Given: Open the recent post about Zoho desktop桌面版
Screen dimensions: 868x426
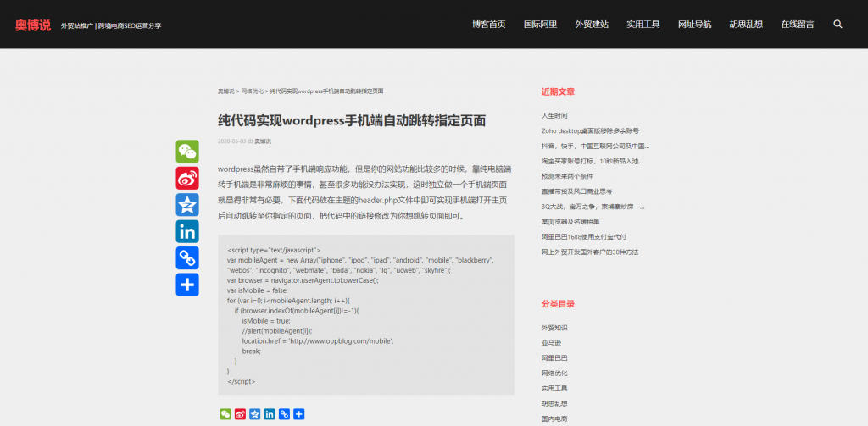Looking at the screenshot, I should (x=590, y=131).
